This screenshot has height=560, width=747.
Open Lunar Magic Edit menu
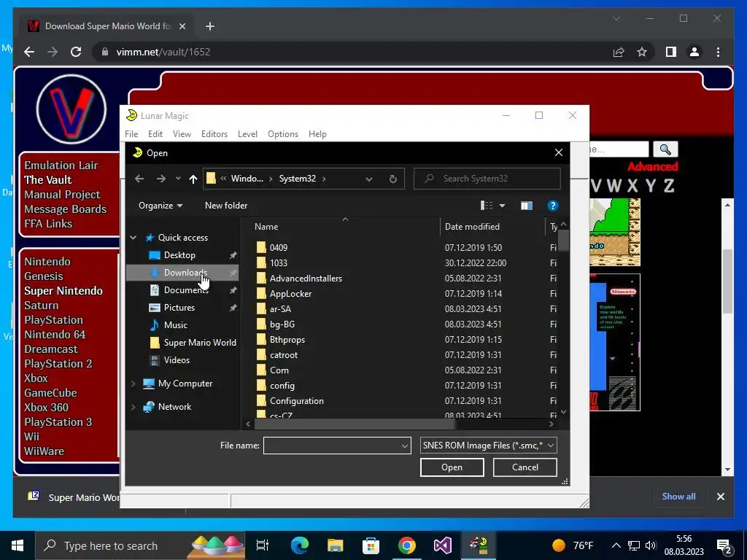[155, 134]
